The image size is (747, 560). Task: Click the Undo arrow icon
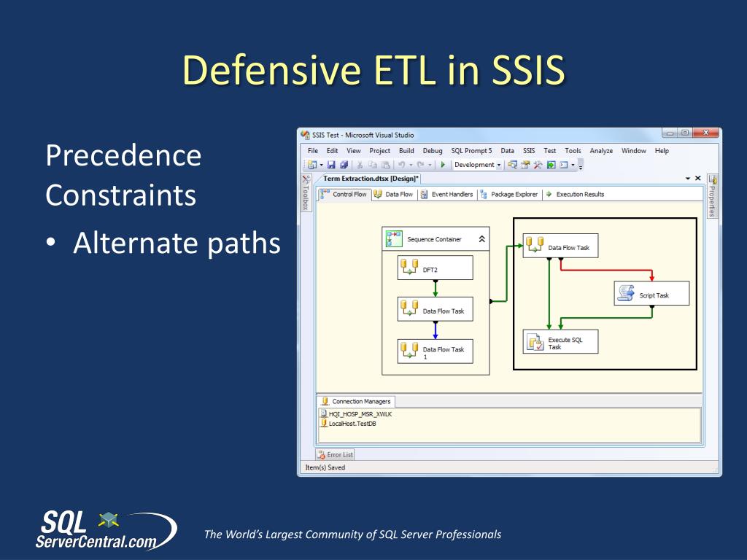point(402,165)
